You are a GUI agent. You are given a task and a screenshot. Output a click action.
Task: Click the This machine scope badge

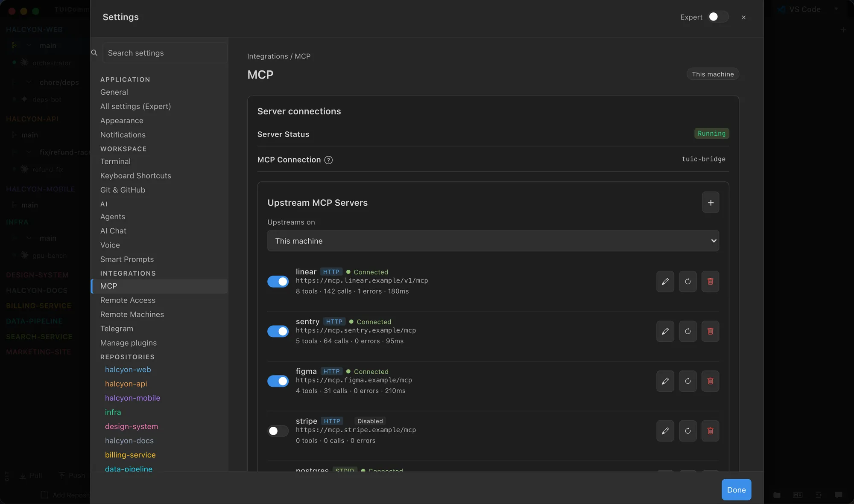713,74
